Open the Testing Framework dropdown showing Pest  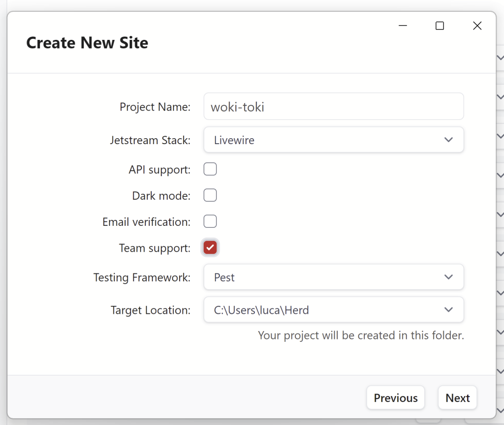click(333, 277)
